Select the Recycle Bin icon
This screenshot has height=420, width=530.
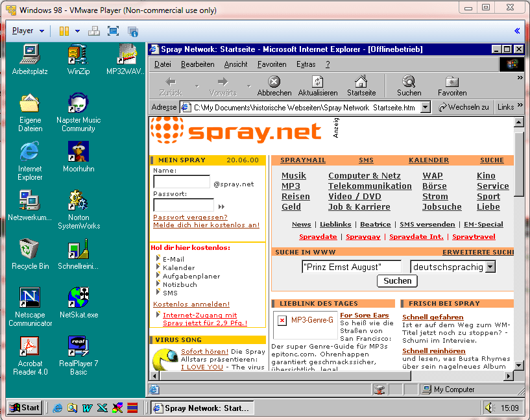[x=30, y=254]
